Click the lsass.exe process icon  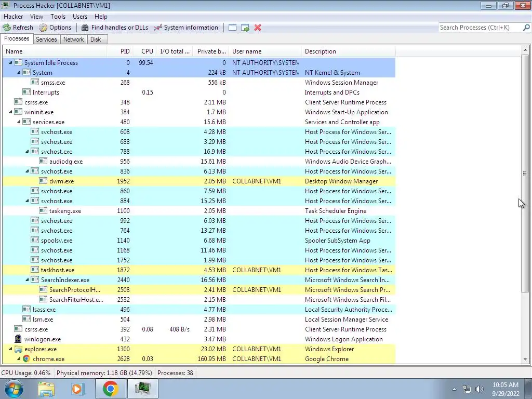point(26,309)
